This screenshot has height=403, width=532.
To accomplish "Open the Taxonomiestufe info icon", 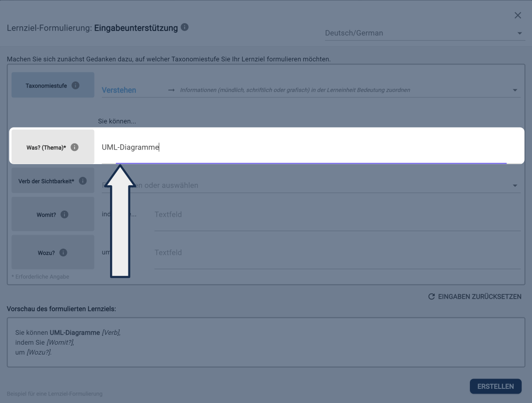I will pos(75,86).
